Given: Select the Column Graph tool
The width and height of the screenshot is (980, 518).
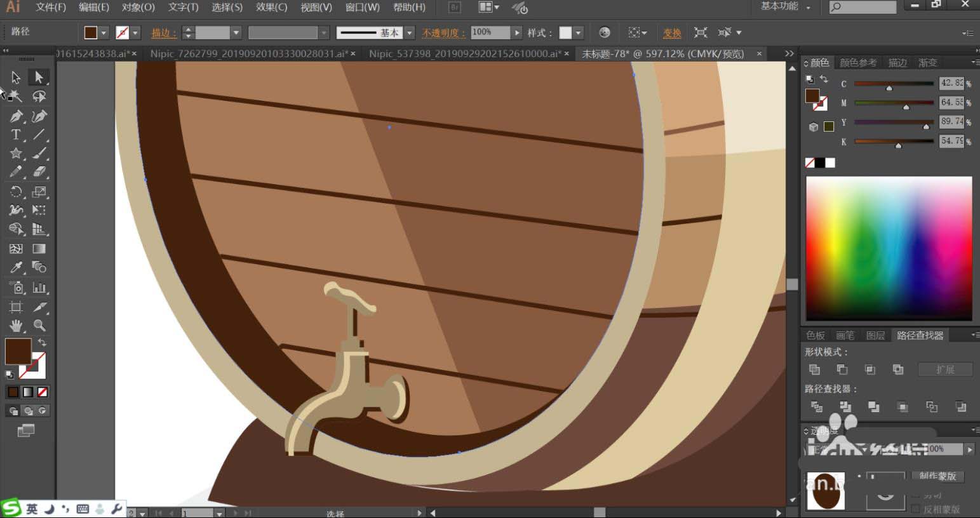Looking at the screenshot, I should [39, 288].
